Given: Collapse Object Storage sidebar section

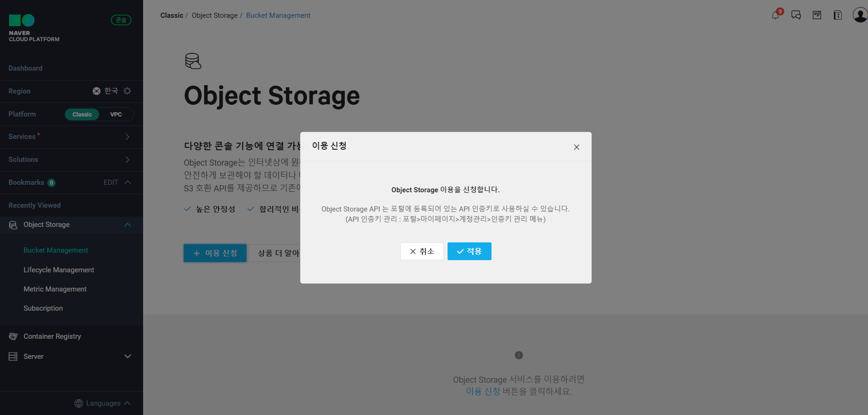Looking at the screenshot, I should (128, 225).
